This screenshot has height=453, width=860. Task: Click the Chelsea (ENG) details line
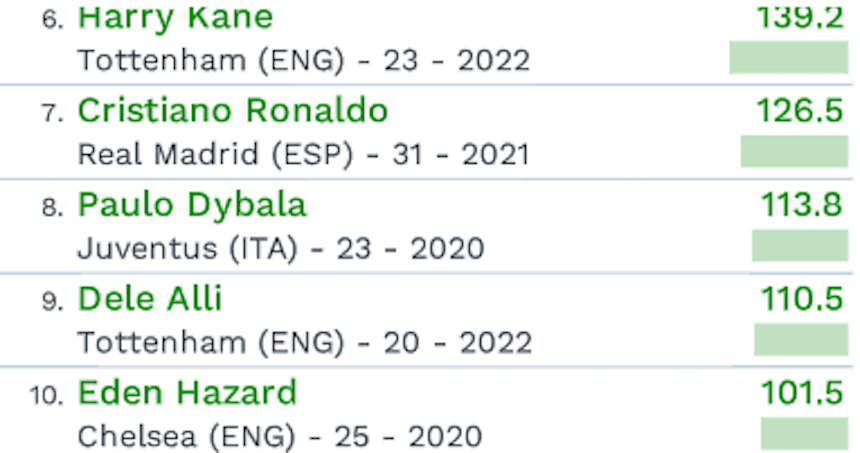[280, 437]
